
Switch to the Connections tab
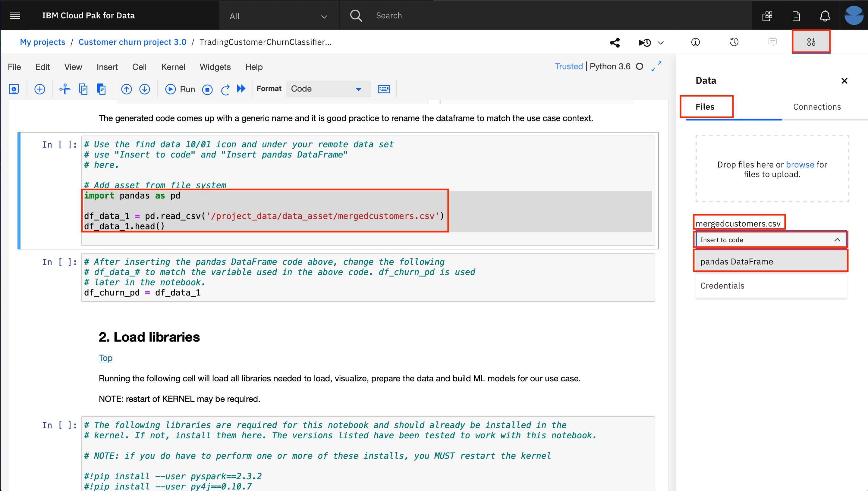coord(817,107)
